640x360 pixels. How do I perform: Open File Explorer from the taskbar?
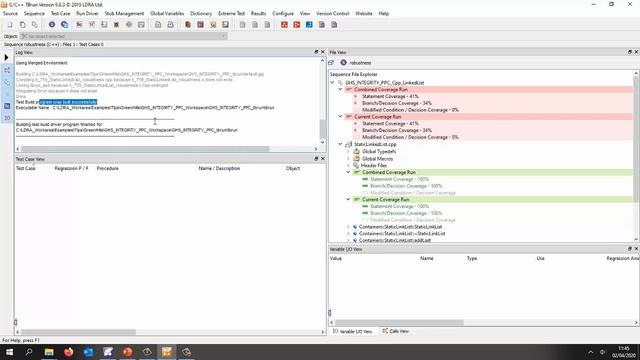point(49,352)
